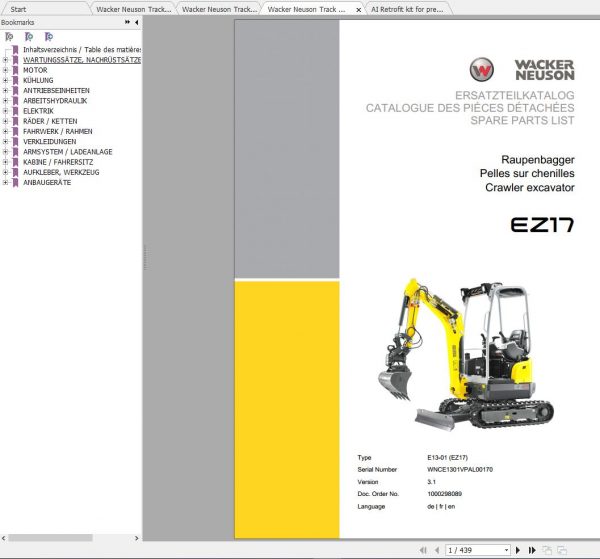Click the ELEKTRIK bookmark ribbon icon
This screenshot has width=600, height=559.
pos(15,111)
